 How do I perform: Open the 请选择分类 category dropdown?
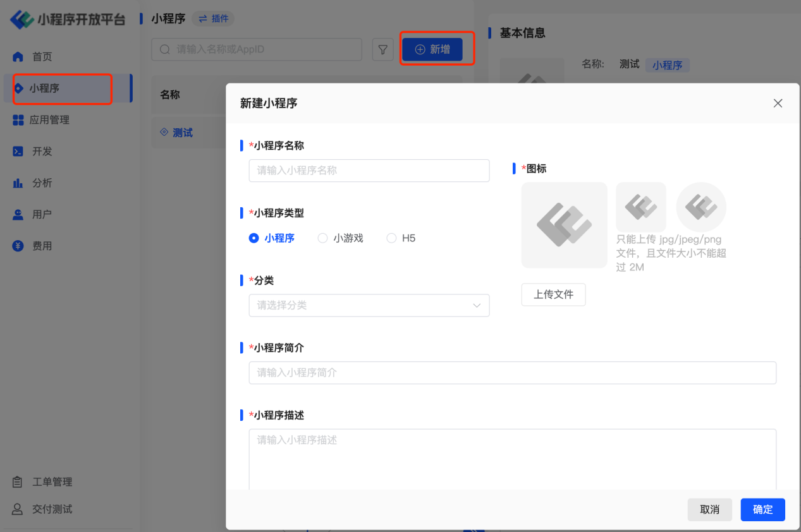point(369,305)
